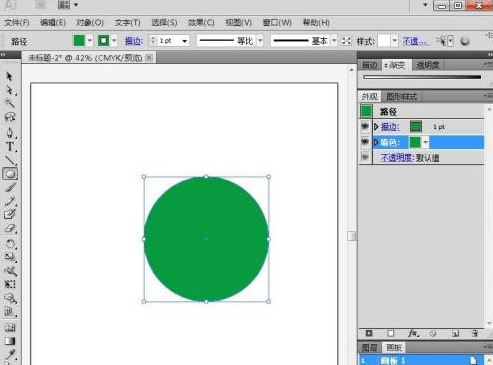The image size is (493, 365).
Task: Click the 描边 link in Appearance panel
Action: [390, 127]
